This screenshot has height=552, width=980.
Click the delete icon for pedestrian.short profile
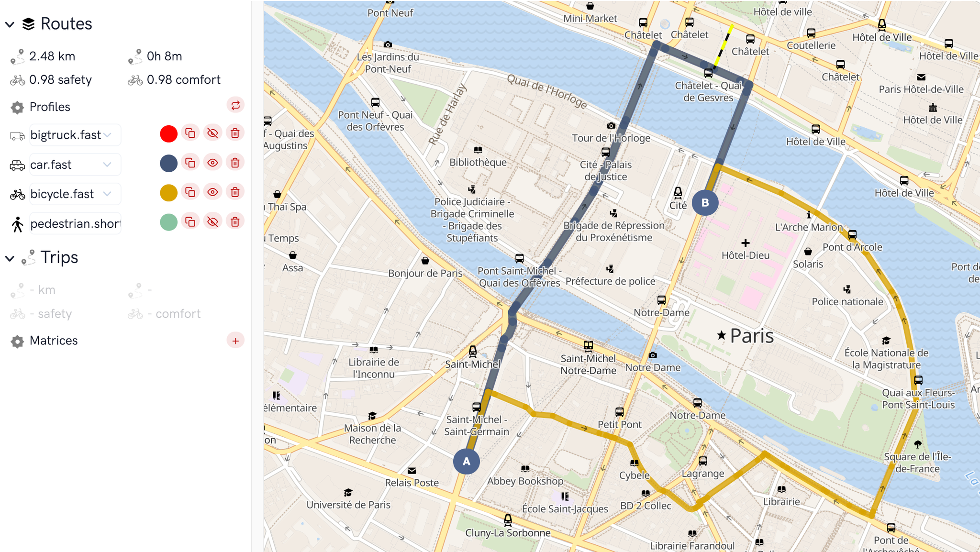235,222
